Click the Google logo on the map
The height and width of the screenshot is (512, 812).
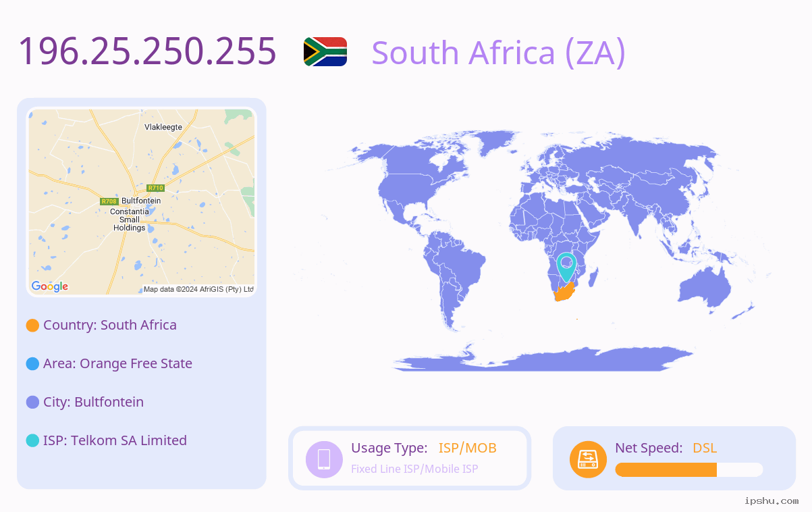[50, 286]
